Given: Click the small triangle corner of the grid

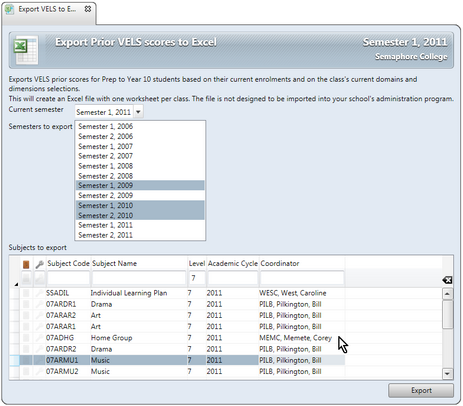Looking at the screenshot, I should click(16, 284).
